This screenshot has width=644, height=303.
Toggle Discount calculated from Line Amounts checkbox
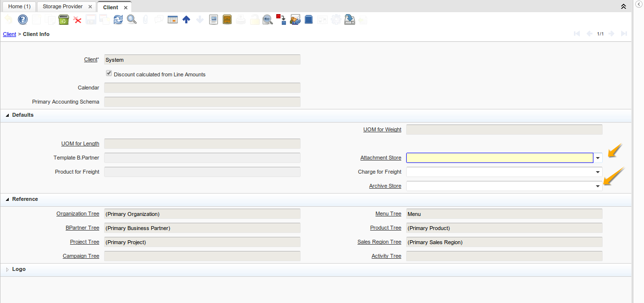pyautogui.click(x=109, y=74)
